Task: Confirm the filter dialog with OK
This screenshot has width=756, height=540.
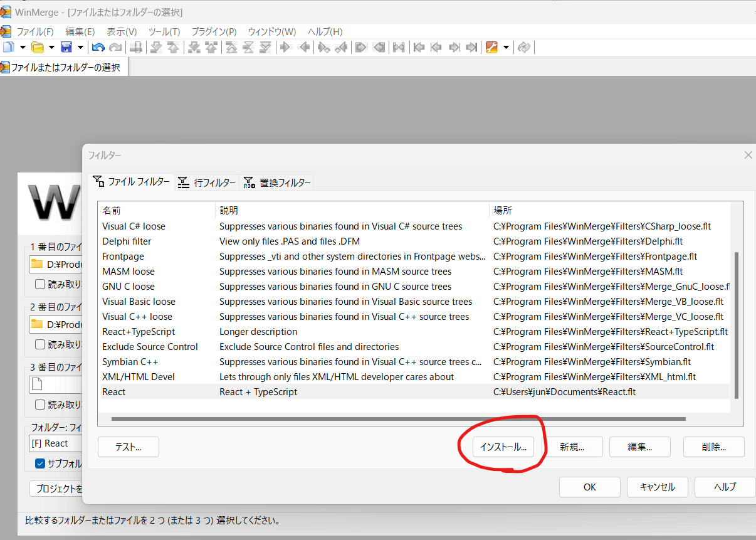Action: [590, 487]
